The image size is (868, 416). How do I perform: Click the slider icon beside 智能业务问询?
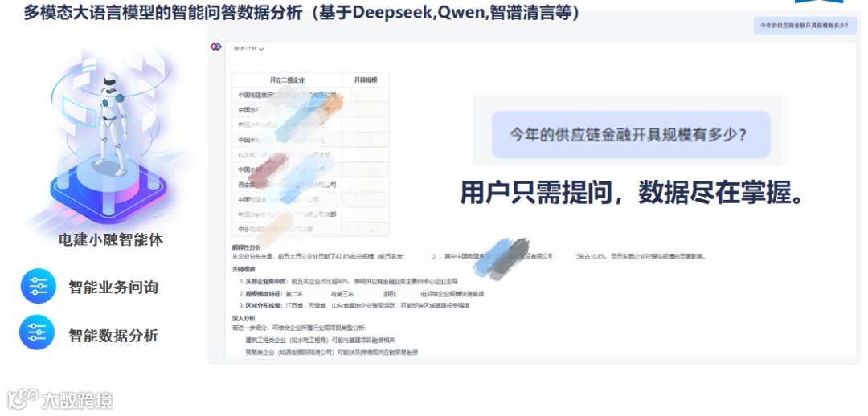click(39, 286)
